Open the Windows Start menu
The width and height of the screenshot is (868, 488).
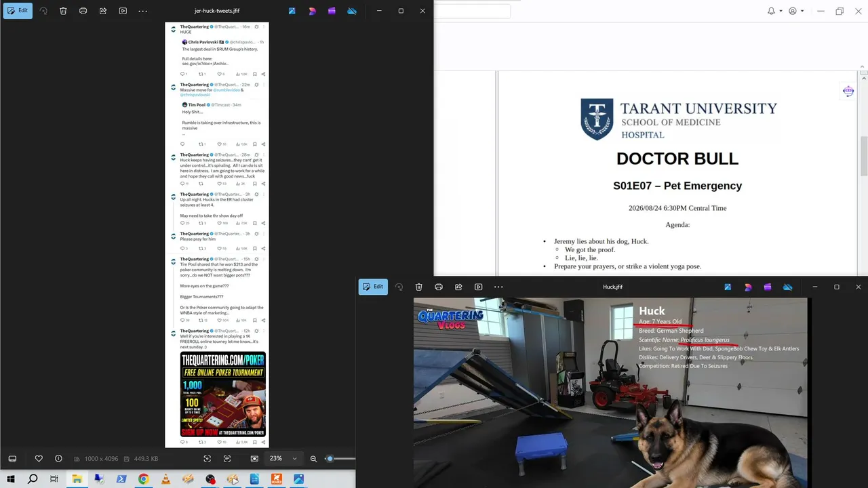(x=11, y=479)
